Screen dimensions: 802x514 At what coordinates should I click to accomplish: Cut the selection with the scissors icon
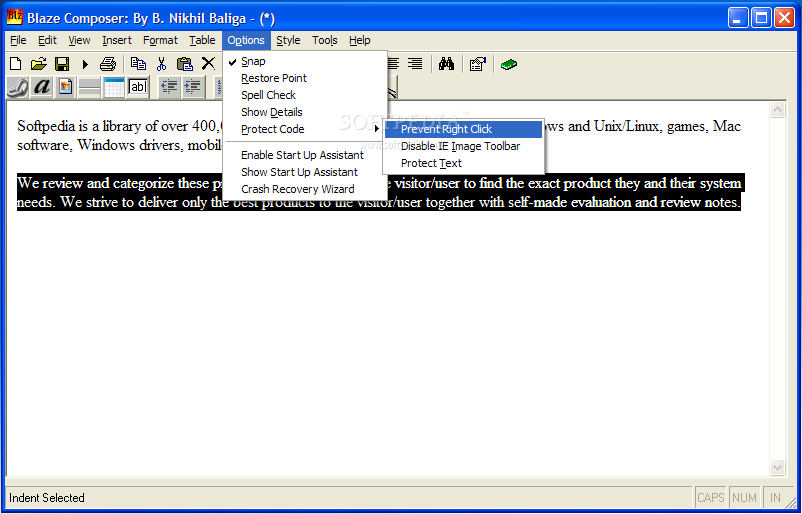(162, 63)
